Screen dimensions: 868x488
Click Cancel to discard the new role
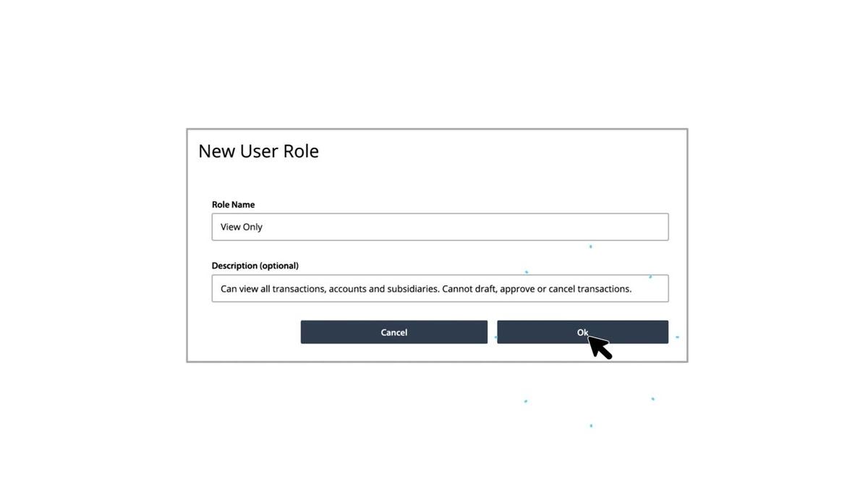394,332
